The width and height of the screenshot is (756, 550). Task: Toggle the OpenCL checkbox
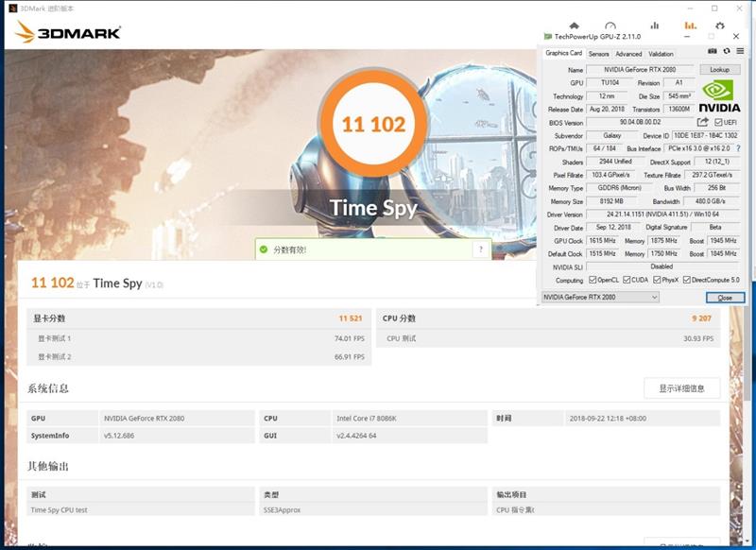[x=593, y=280]
